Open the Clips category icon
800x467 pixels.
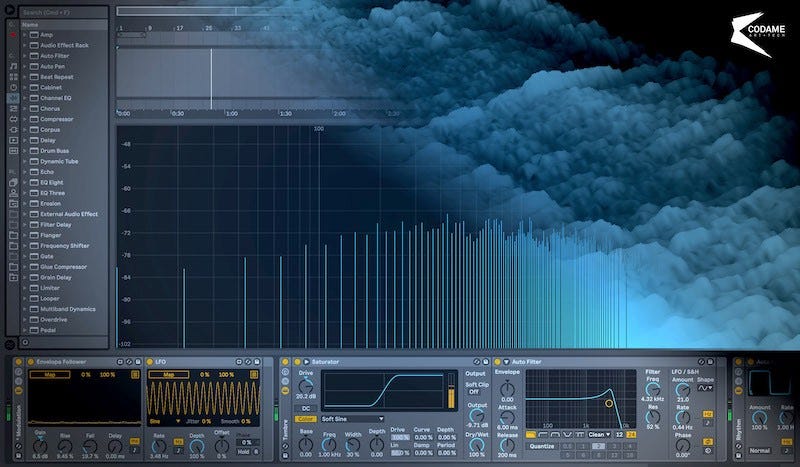click(13, 140)
